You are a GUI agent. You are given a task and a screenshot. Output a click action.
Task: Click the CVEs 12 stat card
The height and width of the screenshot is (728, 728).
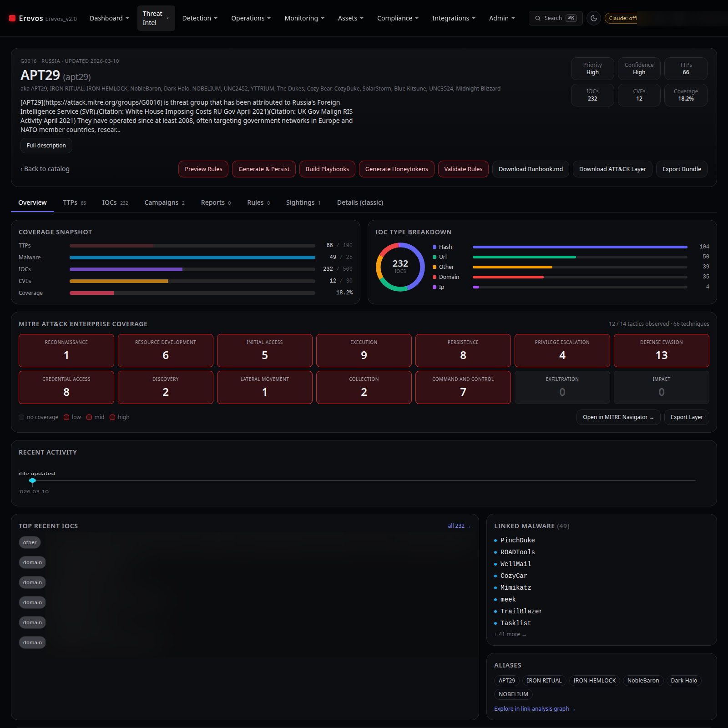click(639, 95)
